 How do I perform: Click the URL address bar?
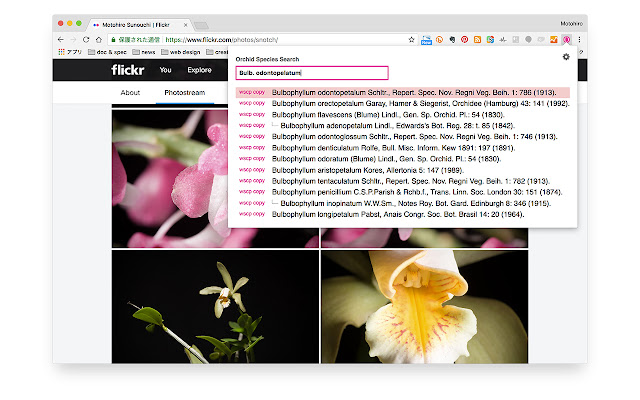click(261, 40)
